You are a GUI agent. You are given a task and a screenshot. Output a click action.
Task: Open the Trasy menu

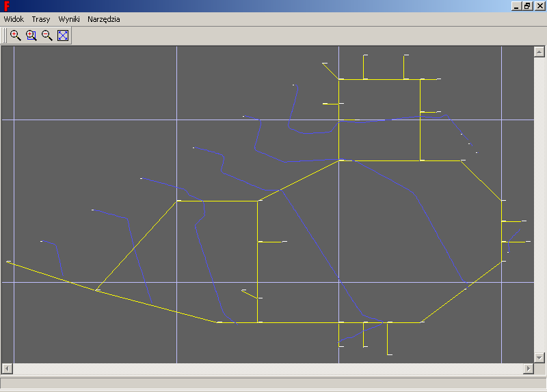[41, 19]
